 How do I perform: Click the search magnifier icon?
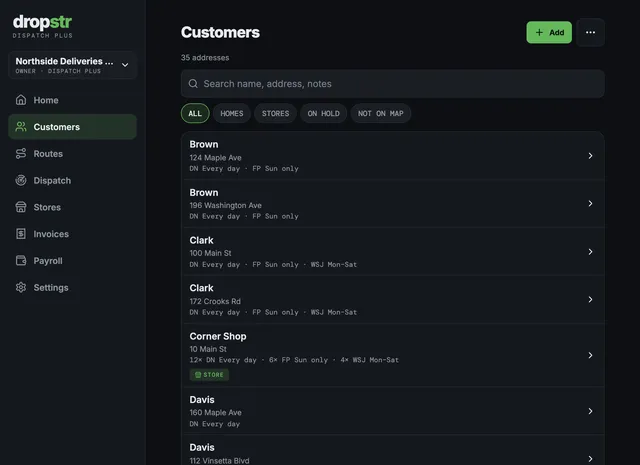click(193, 84)
